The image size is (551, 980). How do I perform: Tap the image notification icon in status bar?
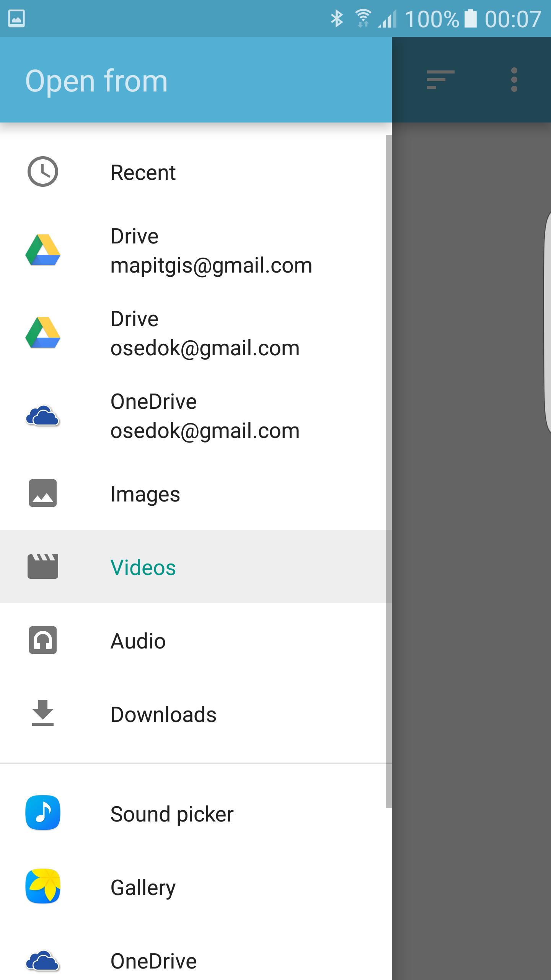coord(16,18)
